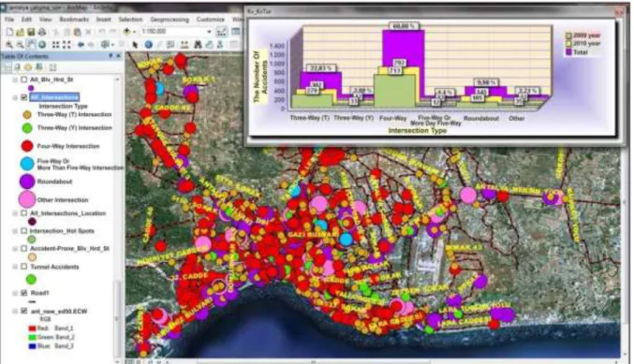Select the Three-Way (T) Intersection legend label
This screenshot has height=364, width=634.
tap(74, 114)
